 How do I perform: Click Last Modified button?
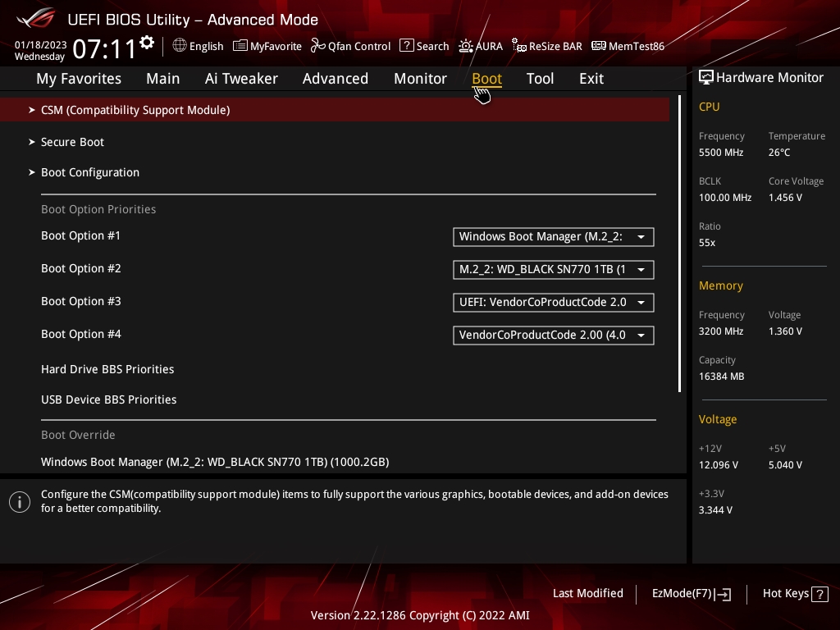point(587,594)
